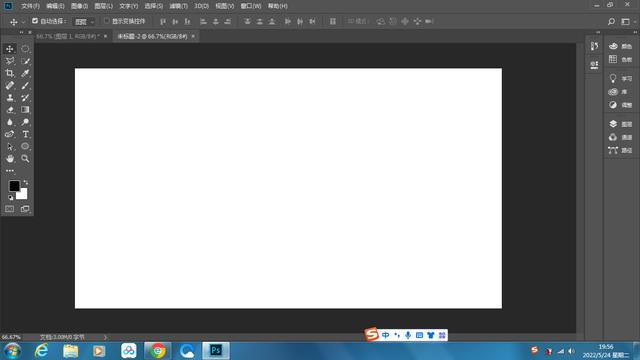Select the Move tool in the toolbox
The height and width of the screenshot is (360, 640).
(x=10, y=49)
